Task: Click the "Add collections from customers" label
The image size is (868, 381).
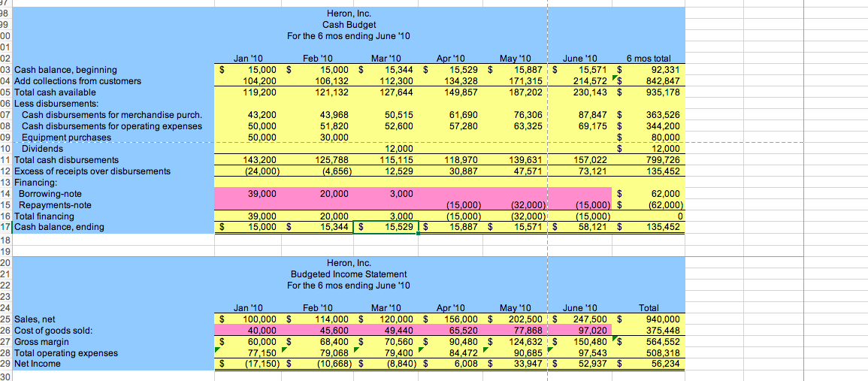Action: (77, 81)
